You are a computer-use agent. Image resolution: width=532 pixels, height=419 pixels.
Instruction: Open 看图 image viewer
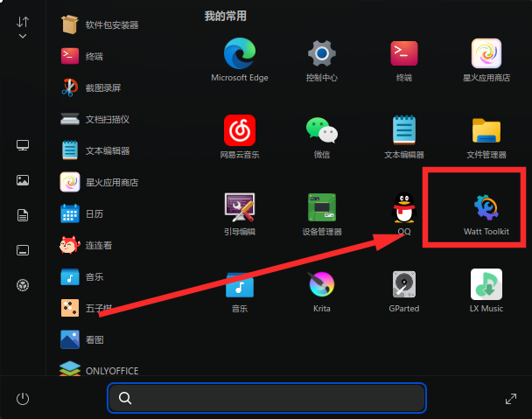[x=81, y=339]
